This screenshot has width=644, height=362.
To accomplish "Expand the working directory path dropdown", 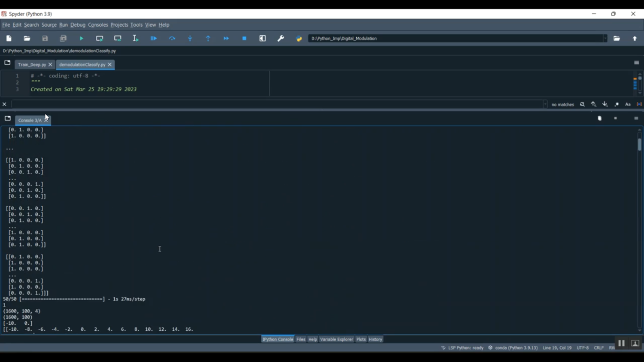I will coord(605,39).
